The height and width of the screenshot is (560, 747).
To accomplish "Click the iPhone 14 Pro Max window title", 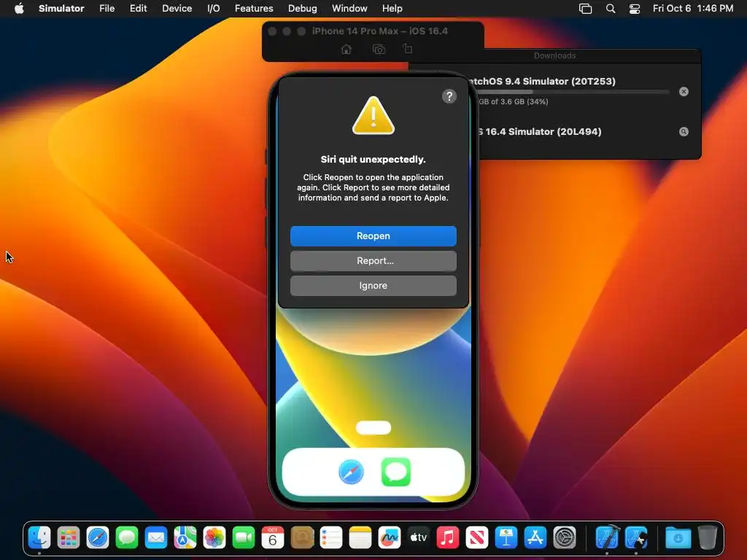I will point(379,31).
